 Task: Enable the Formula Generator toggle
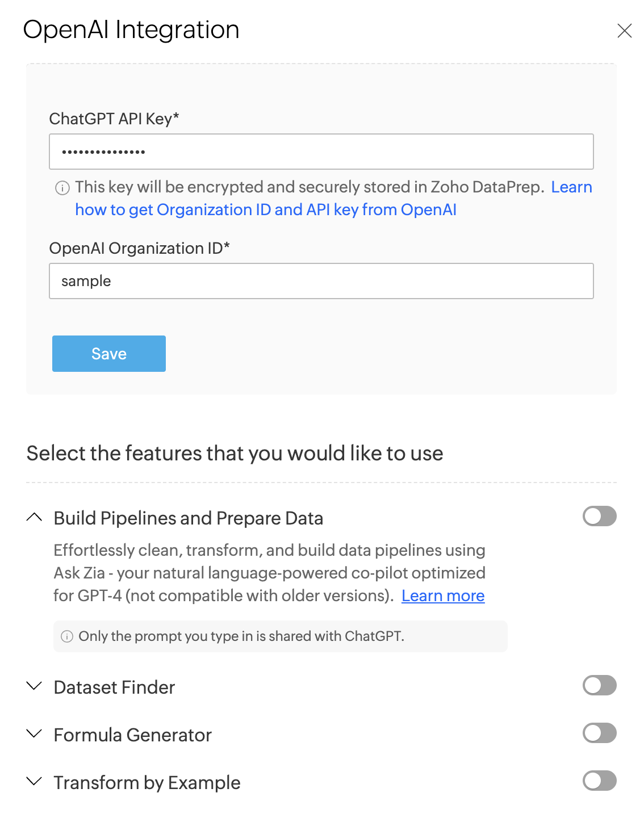[599, 733]
